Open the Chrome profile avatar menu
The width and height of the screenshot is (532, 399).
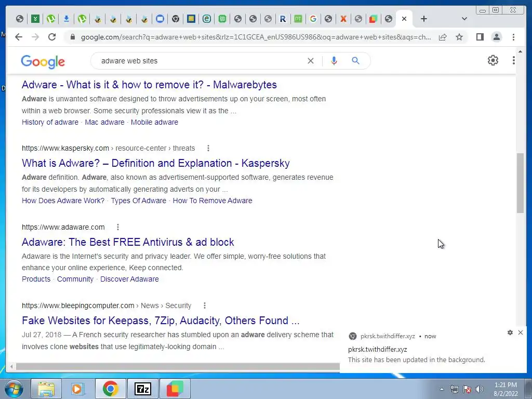(497, 37)
